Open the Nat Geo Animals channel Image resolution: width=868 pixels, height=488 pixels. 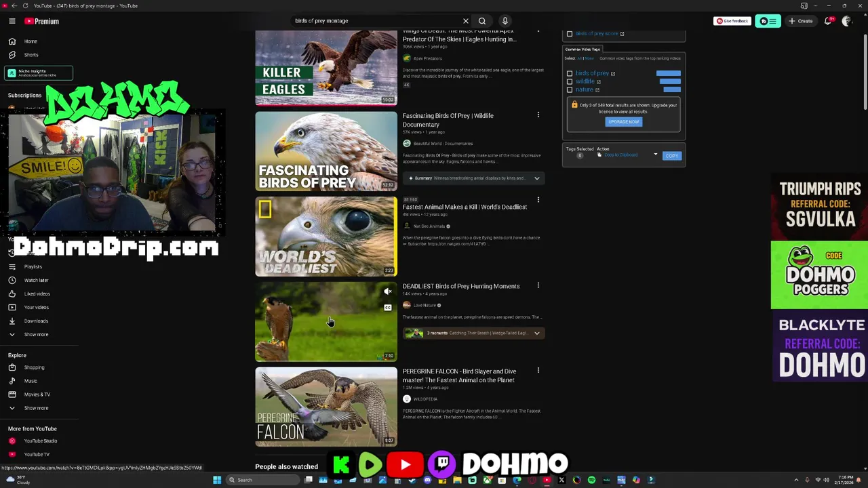(429, 226)
